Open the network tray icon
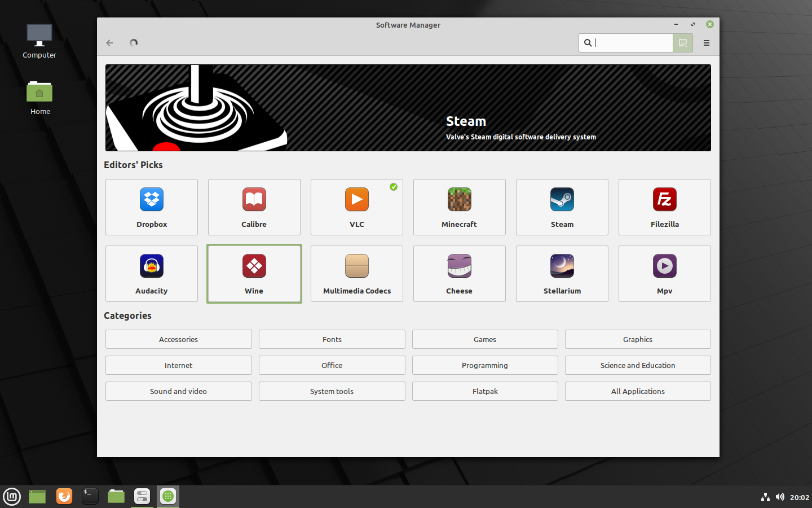This screenshot has width=812, height=508. [x=765, y=497]
